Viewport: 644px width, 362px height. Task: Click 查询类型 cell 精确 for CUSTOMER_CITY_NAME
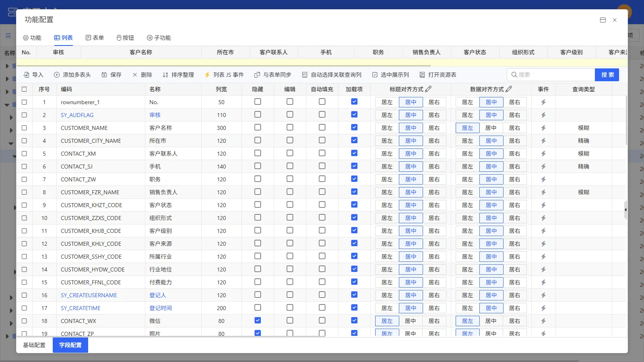click(584, 141)
